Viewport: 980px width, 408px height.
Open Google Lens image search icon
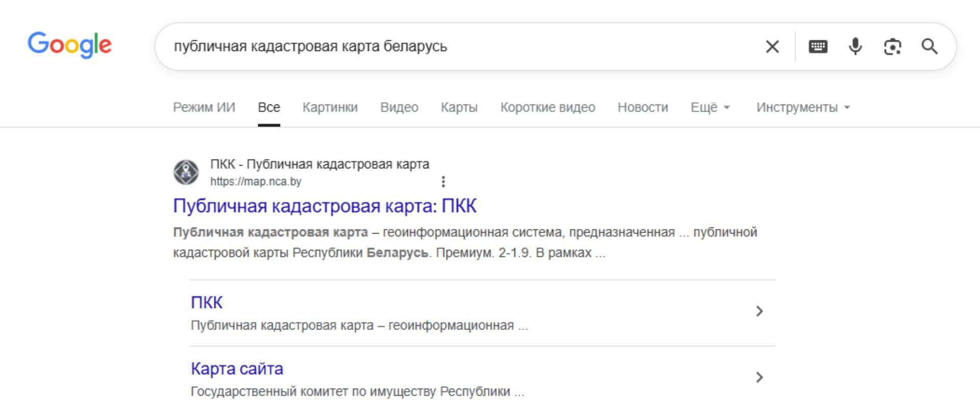click(x=892, y=46)
